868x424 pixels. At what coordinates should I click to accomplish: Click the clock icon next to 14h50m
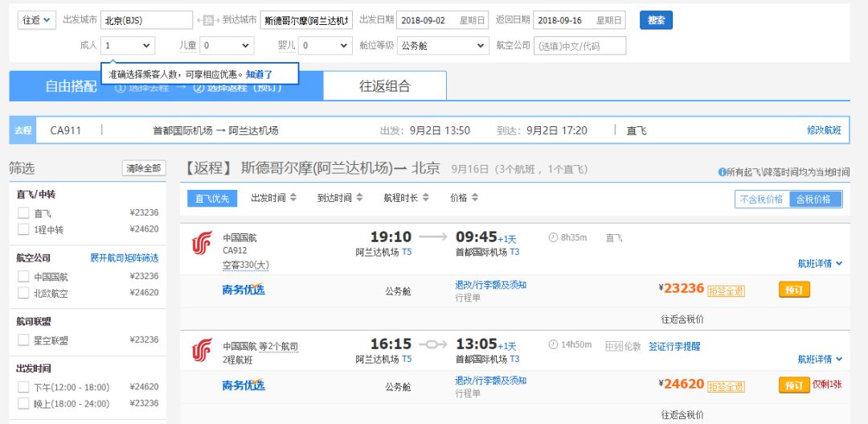(552, 344)
